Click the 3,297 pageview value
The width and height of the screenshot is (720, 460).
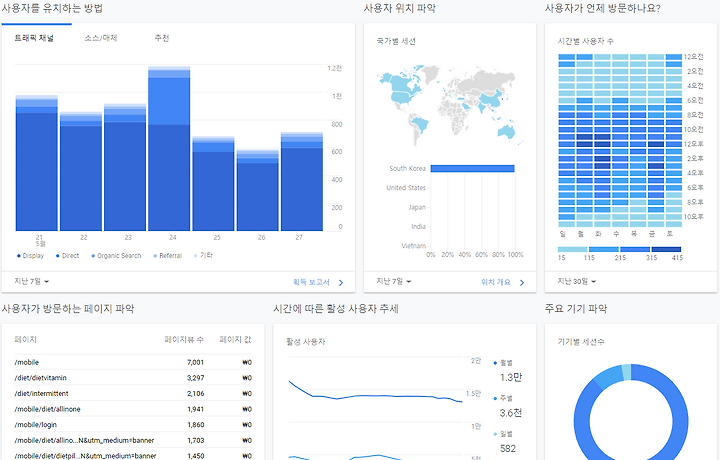[195, 378]
